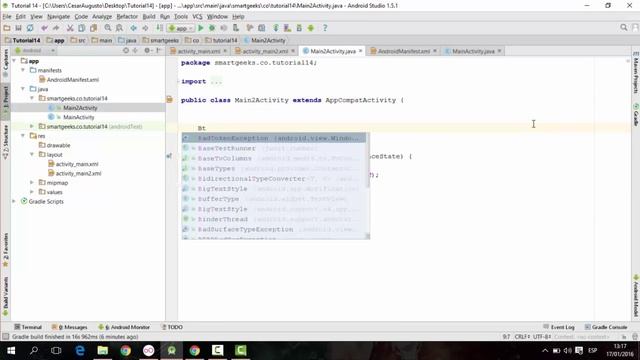Click the Help question mark icon
This screenshot has width=640, height=360.
[x=325, y=28]
